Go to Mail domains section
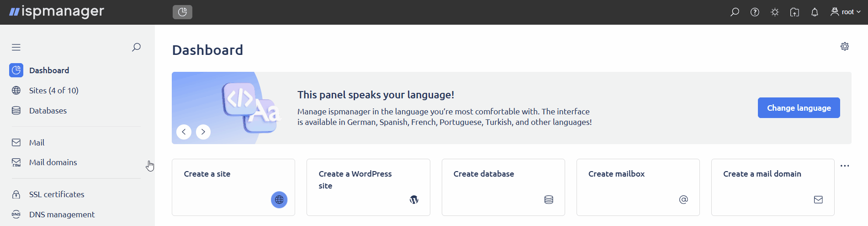 tap(53, 162)
